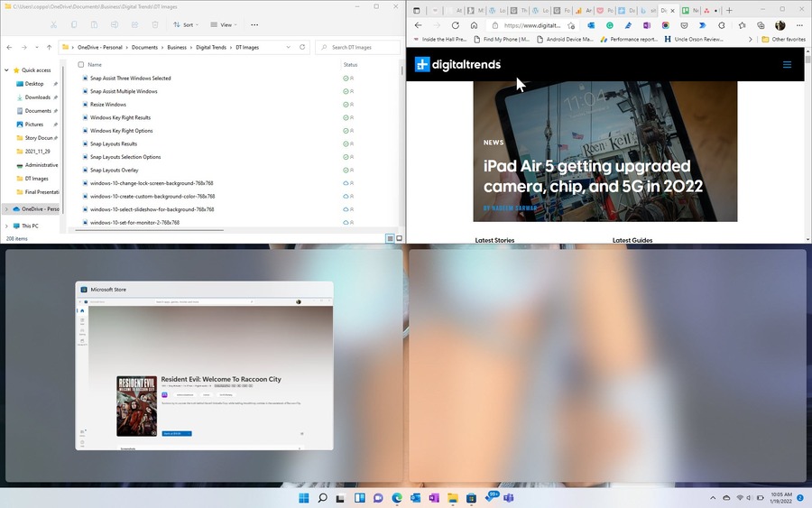Click the Edge address bar URL
Image resolution: width=812 pixels, height=508 pixels.
click(531, 25)
